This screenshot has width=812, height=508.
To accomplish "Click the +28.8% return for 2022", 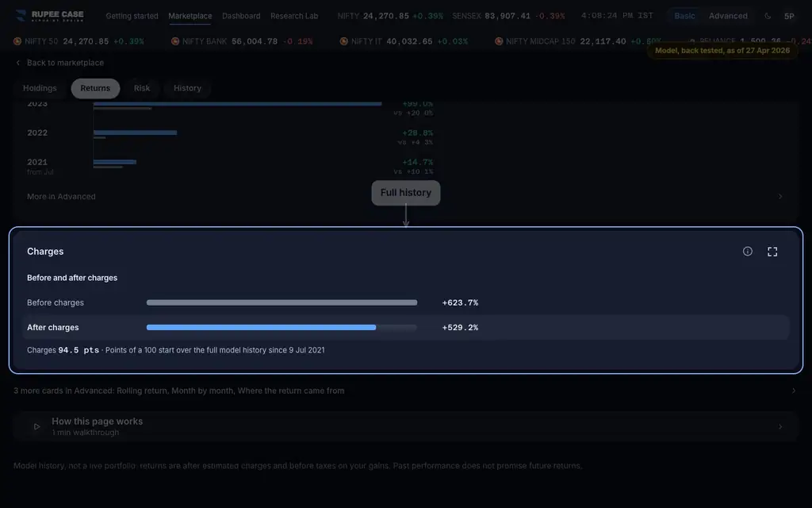I will pyautogui.click(x=417, y=133).
